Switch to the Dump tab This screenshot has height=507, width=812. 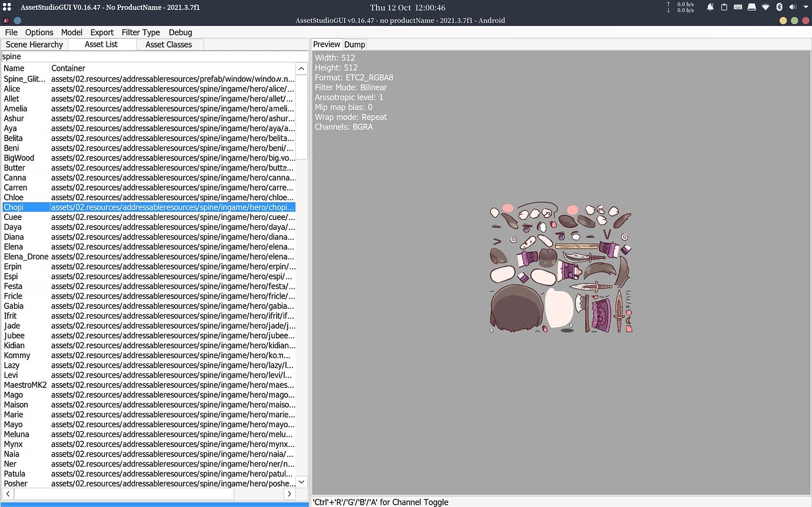click(354, 44)
